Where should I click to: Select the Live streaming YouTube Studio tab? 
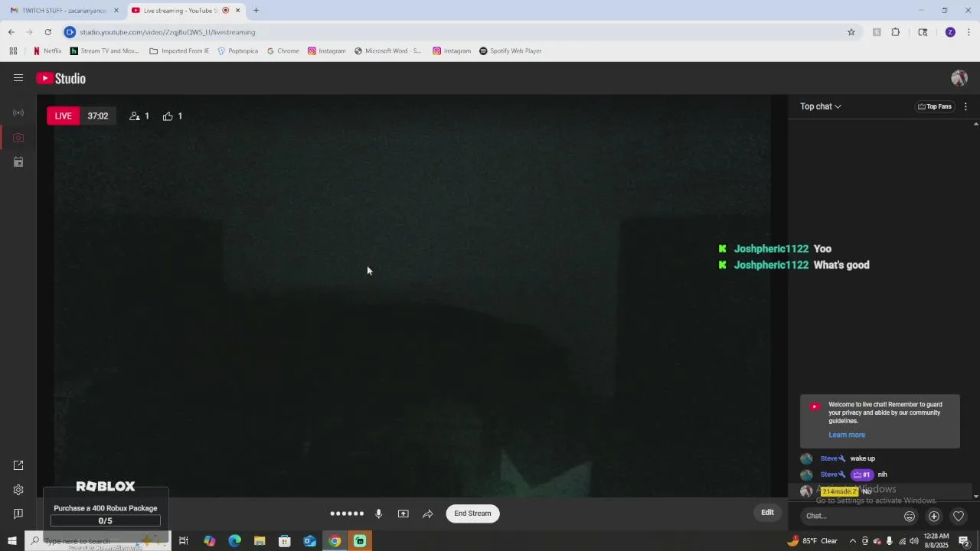point(181,11)
